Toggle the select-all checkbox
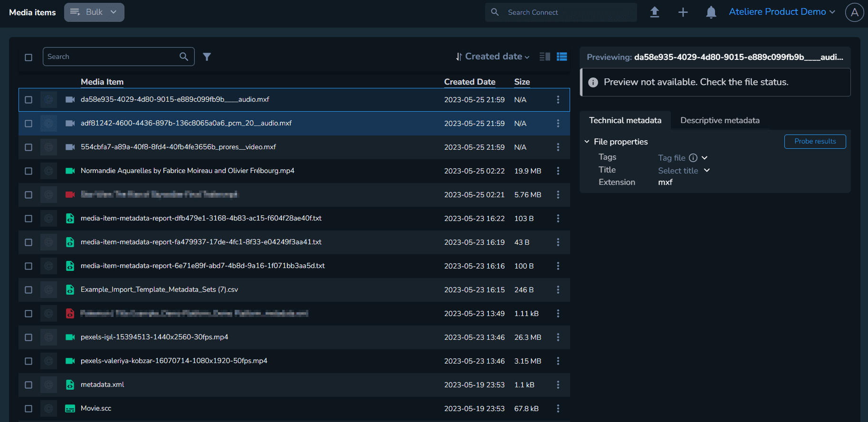This screenshot has width=868, height=422. [29, 58]
